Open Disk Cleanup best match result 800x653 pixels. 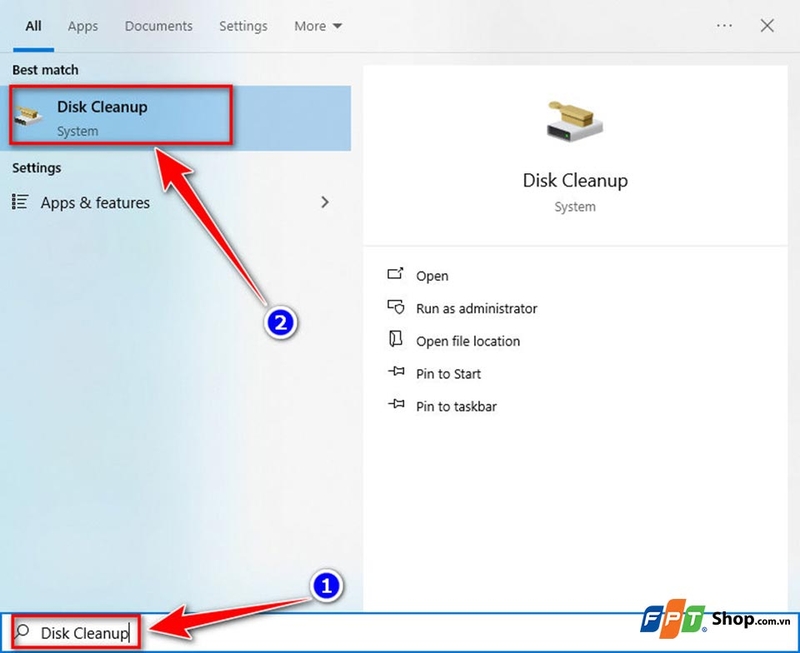176,118
